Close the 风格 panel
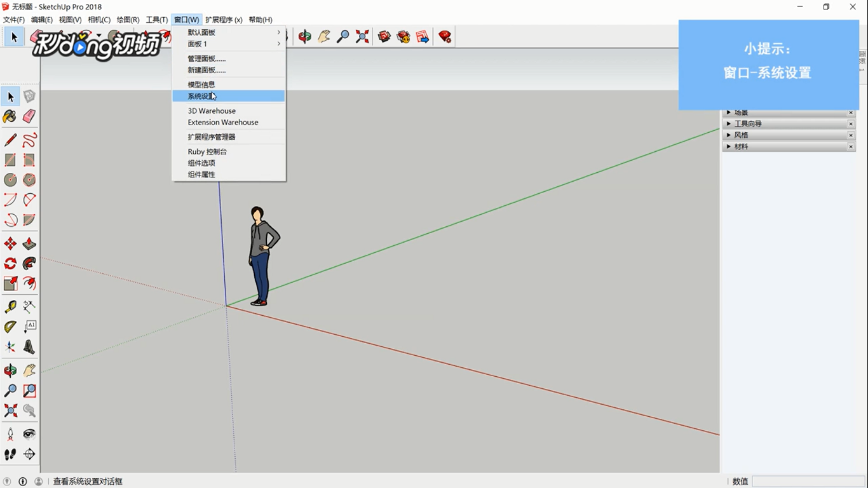This screenshot has height=488, width=868. coord(851,135)
